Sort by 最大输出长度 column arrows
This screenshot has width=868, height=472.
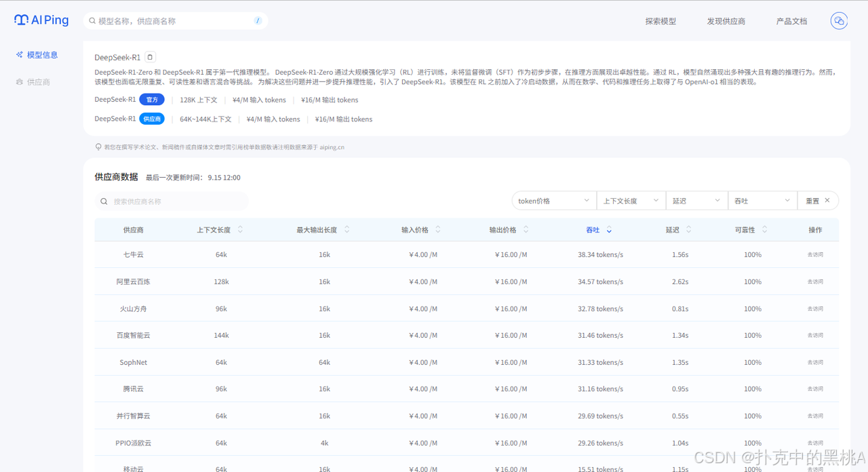[x=347, y=230]
